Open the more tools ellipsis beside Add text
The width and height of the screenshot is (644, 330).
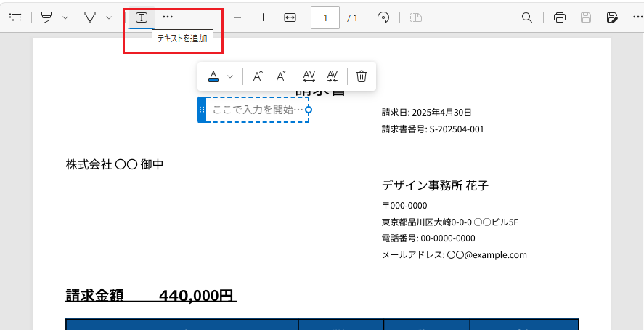(x=168, y=17)
